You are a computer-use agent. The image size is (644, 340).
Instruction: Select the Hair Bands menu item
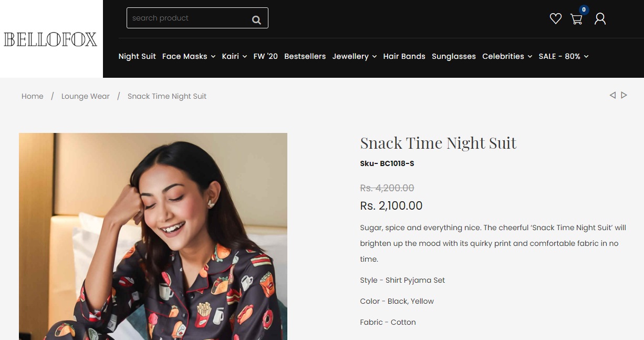[x=404, y=56]
